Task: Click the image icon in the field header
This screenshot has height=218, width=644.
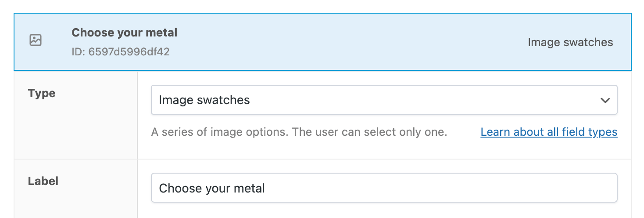Action: [36, 40]
